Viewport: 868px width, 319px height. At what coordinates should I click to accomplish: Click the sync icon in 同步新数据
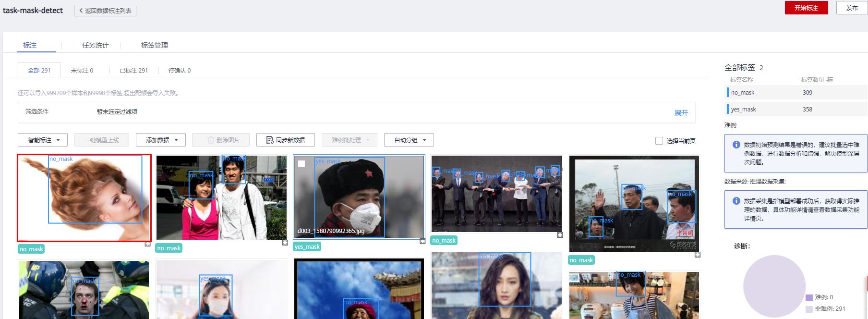pyautogui.click(x=270, y=140)
